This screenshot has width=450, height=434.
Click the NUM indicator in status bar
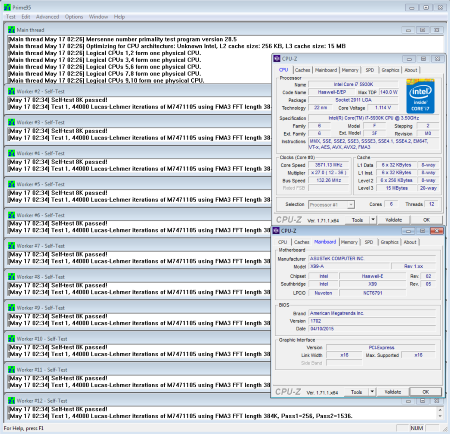pyautogui.click(x=417, y=428)
